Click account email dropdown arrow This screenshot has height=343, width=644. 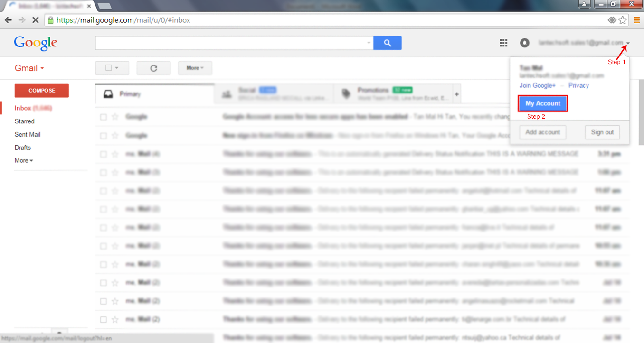click(x=628, y=43)
